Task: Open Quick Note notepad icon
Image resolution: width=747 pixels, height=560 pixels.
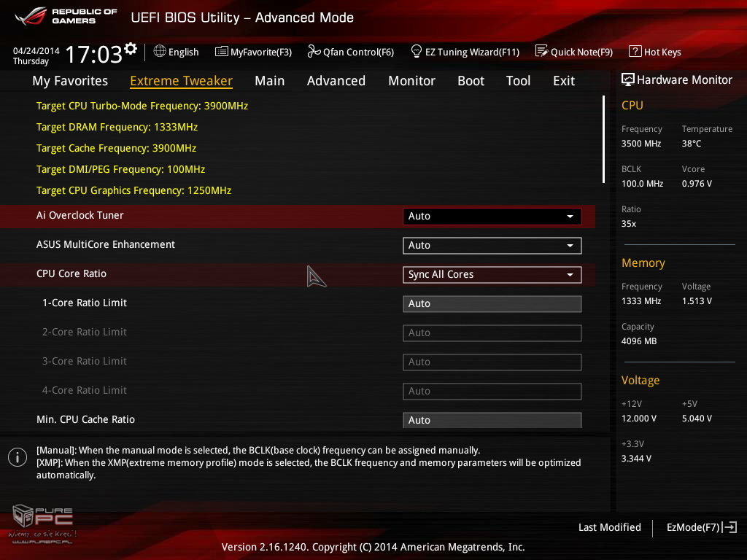Action: tap(541, 51)
